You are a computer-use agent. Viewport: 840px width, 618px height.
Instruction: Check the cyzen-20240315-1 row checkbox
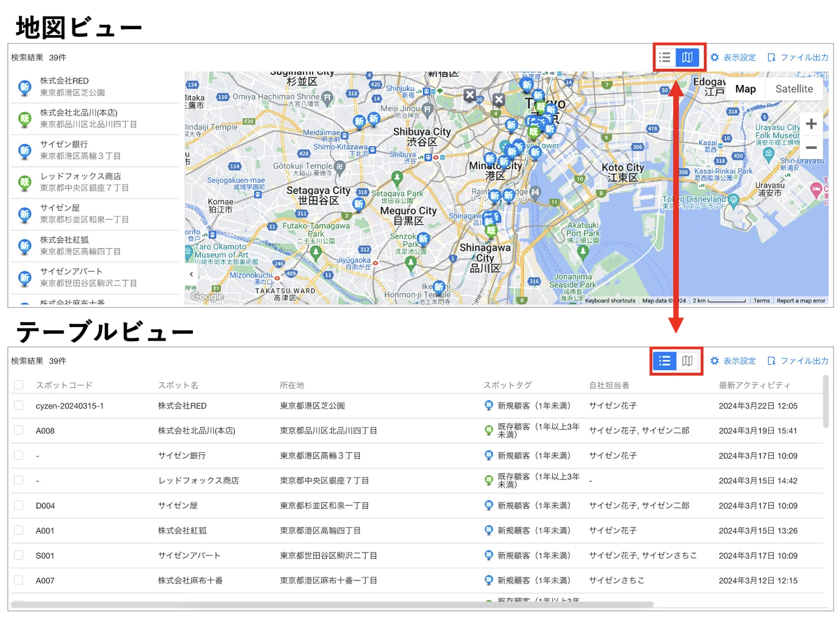click(18, 406)
